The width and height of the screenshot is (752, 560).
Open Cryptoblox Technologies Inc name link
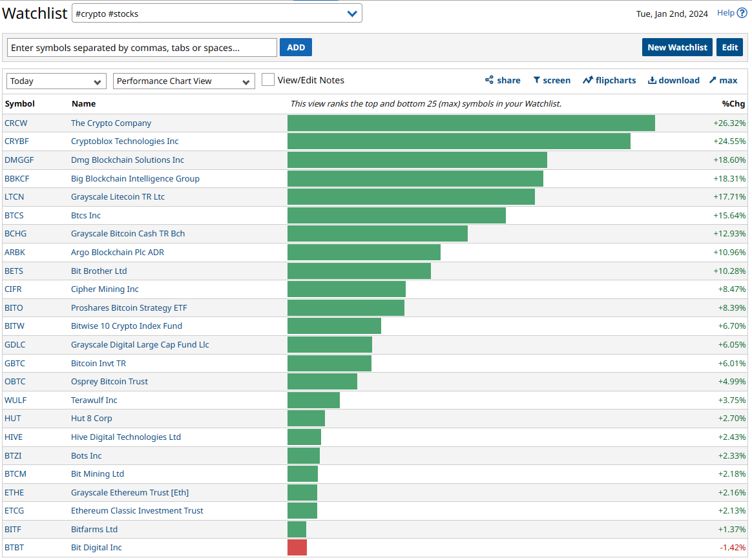pyautogui.click(x=125, y=141)
